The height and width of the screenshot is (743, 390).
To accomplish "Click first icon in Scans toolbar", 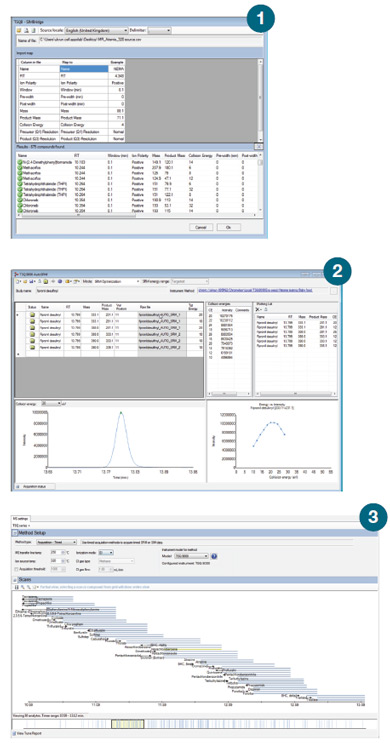I will click(16, 587).
